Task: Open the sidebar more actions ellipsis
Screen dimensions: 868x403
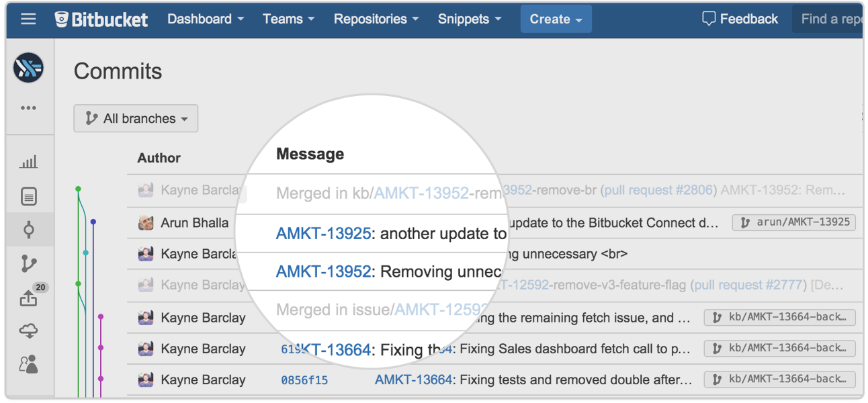Action: tap(28, 107)
